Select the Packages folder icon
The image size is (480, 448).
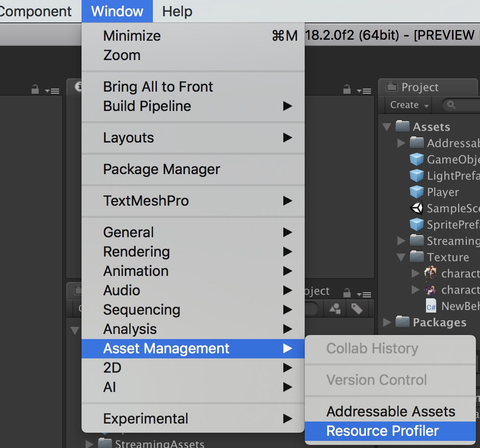click(402, 322)
